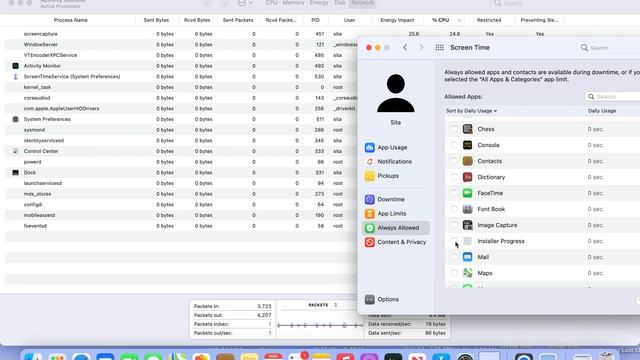
Task: Click the Dictionary app icon
Action: [467, 177]
